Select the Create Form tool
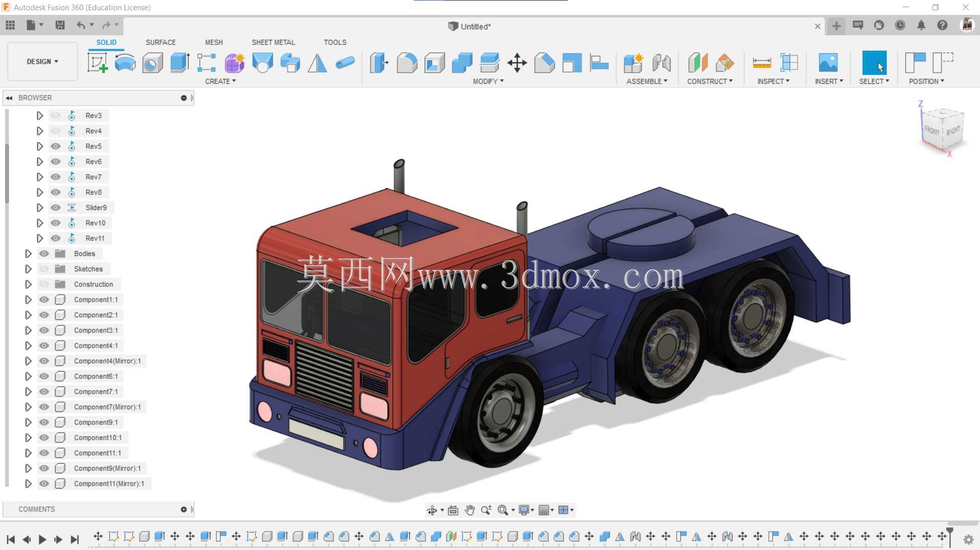 (x=234, y=63)
